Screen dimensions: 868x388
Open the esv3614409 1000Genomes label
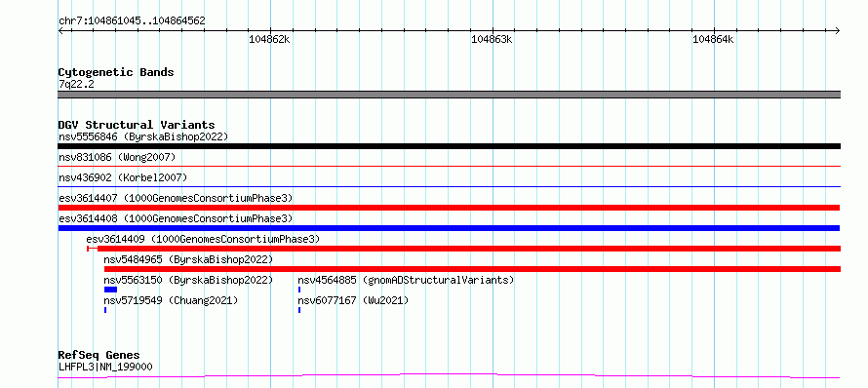tap(203, 239)
